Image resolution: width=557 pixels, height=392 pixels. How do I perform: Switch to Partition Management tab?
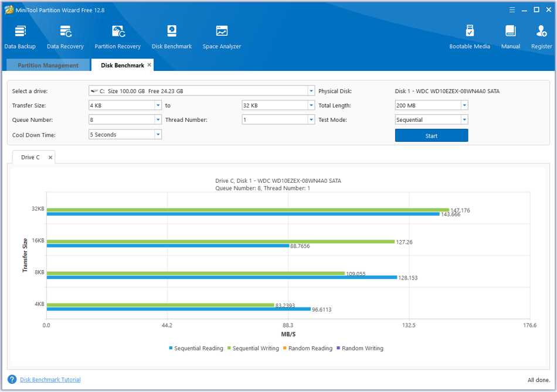pyautogui.click(x=47, y=66)
